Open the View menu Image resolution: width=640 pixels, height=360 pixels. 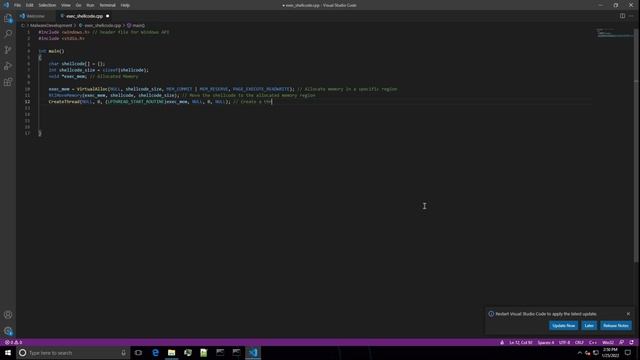point(66,5)
